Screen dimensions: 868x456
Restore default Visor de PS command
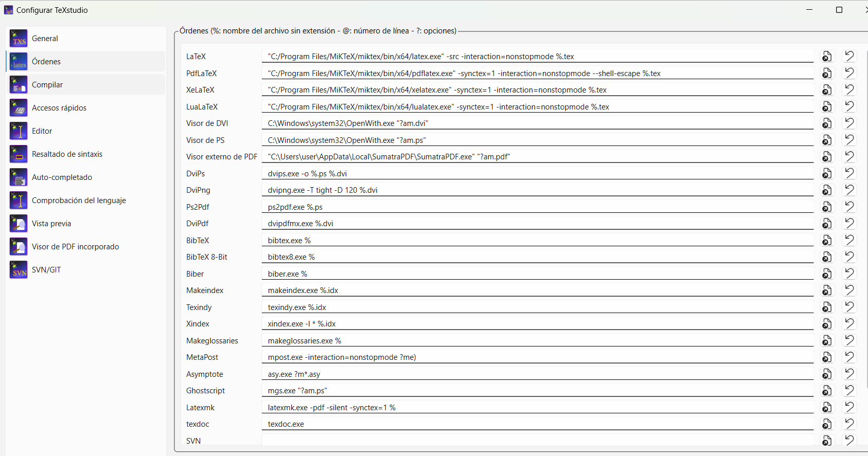click(x=849, y=140)
